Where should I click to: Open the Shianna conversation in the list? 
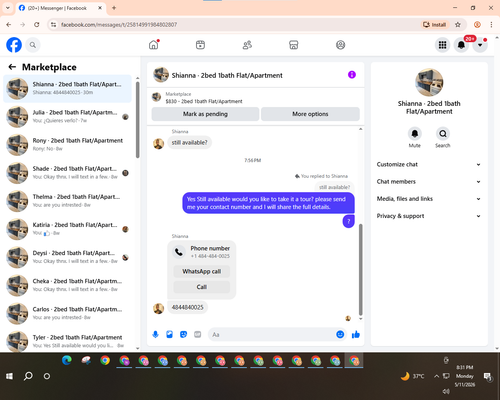(67, 89)
